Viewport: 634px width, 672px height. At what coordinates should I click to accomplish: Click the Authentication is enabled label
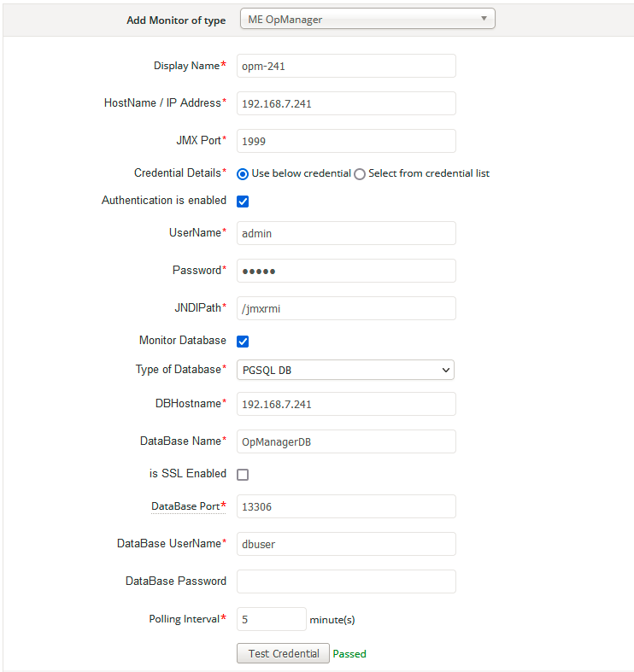(164, 200)
